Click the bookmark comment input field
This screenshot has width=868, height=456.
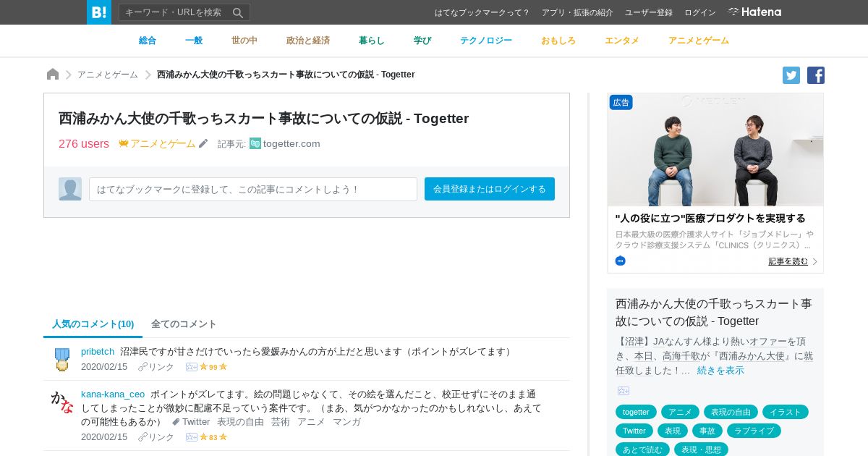253,189
